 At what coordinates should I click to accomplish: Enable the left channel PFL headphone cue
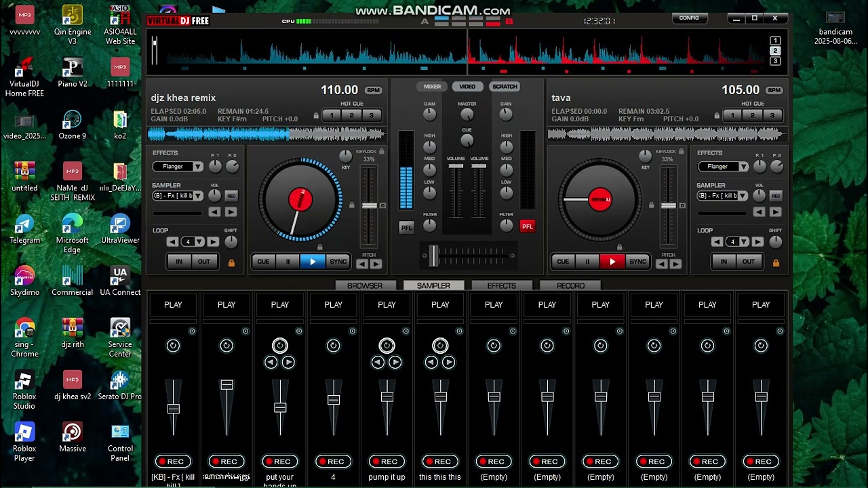pyautogui.click(x=406, y=228)
